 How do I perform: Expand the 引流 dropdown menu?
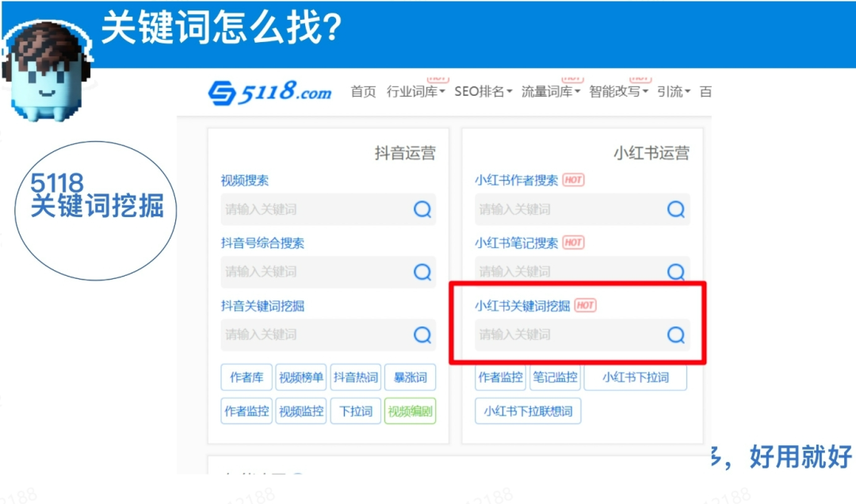click(674, 92)
